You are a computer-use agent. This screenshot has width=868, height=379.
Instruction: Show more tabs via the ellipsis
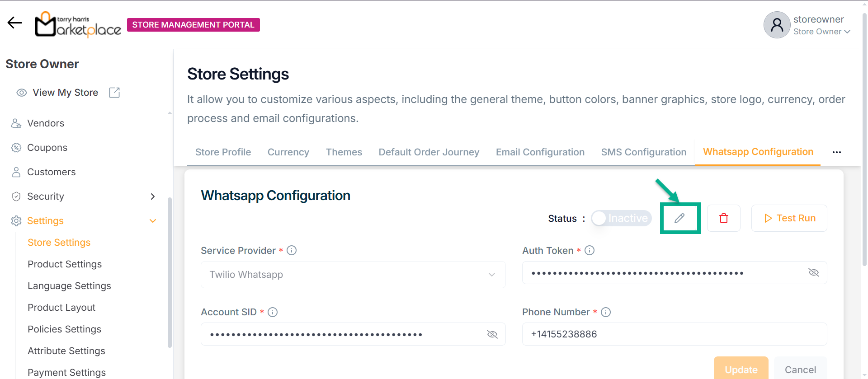836,152
